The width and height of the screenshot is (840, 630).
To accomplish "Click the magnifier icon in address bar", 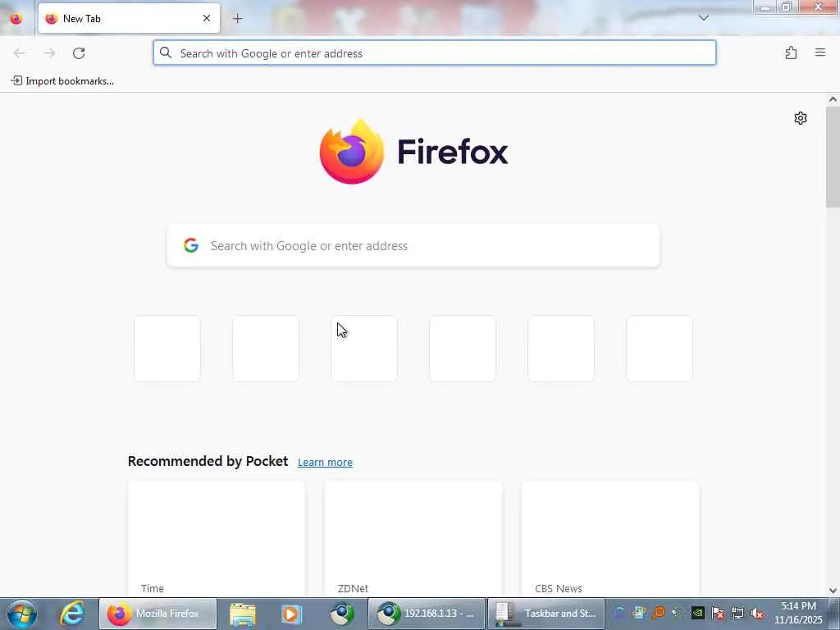I will coord(166,53).
